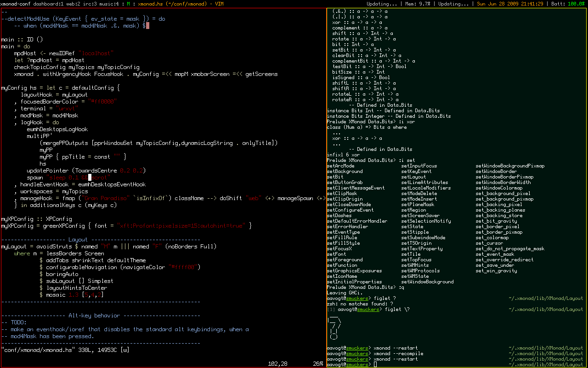
Task: Click the focusedBorderColor "#ff0000" value
Action: [103, 102]
